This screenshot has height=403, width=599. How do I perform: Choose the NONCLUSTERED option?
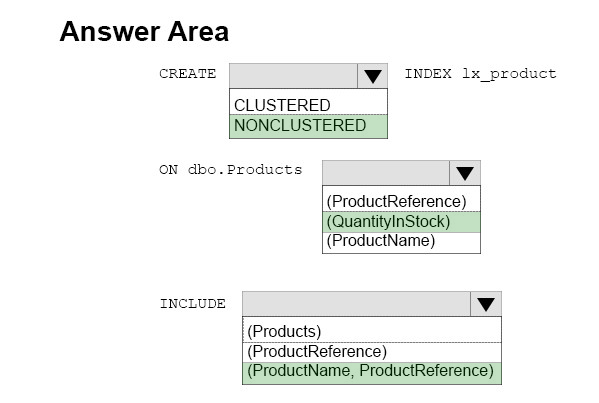click(308, 126)
